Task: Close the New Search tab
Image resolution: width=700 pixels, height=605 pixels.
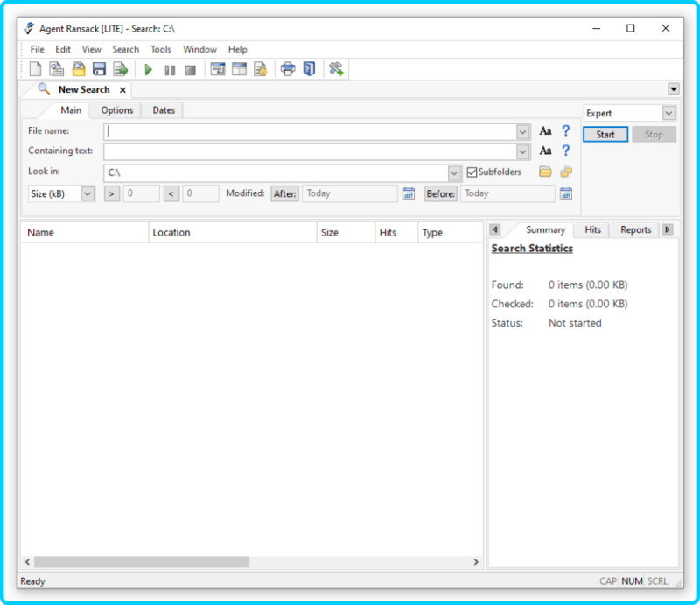Action: point(122,90)
